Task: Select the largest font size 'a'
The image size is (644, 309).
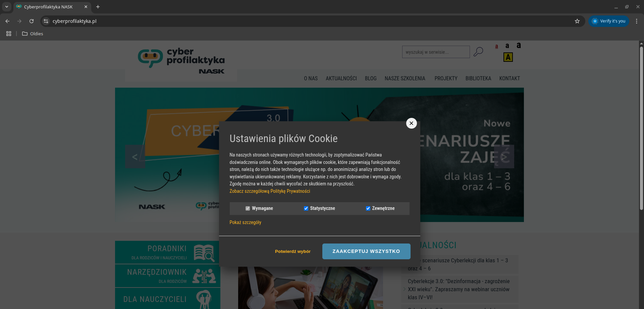Action: (x=519, y=45)
